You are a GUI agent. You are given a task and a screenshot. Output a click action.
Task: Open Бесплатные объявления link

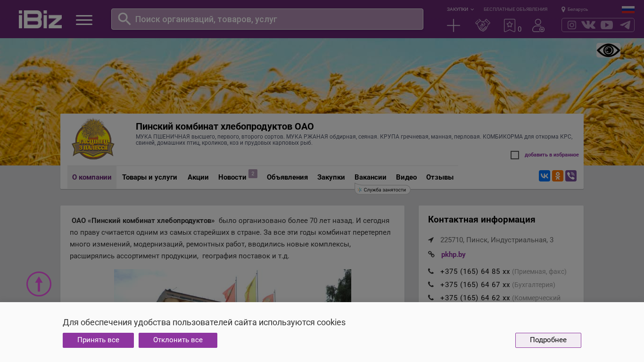click(x=515, y=9)
